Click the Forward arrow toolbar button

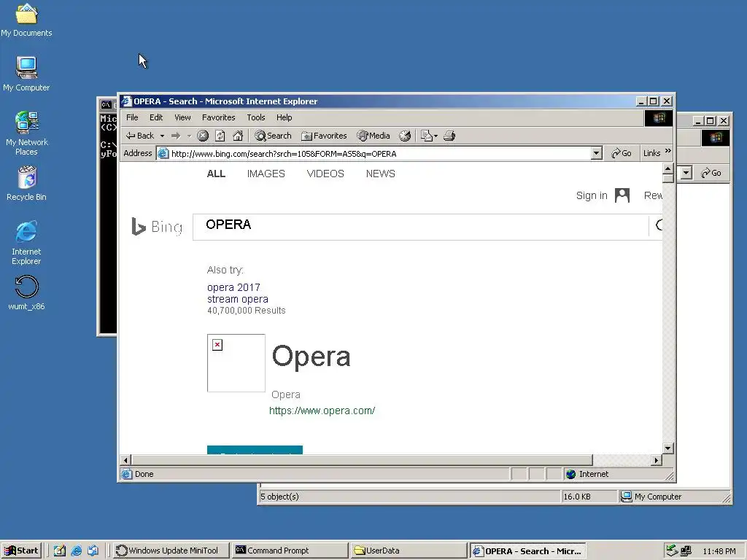[176, 136]
